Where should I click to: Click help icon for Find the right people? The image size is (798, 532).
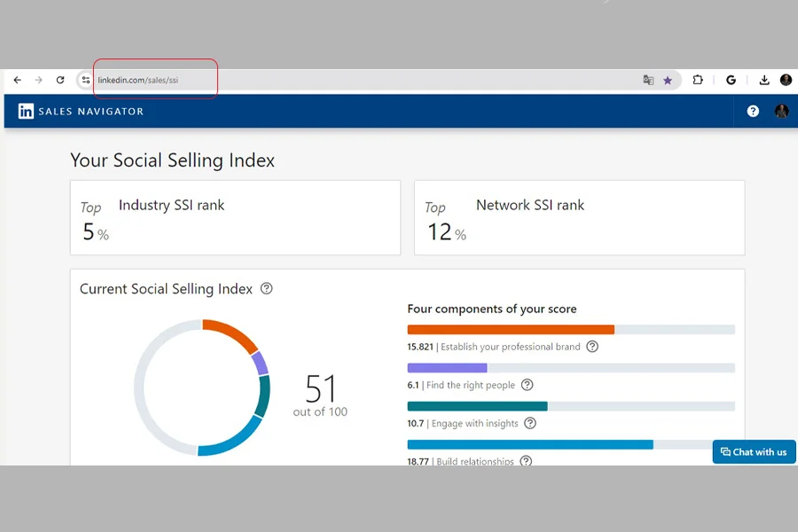[x=528, y=385]
